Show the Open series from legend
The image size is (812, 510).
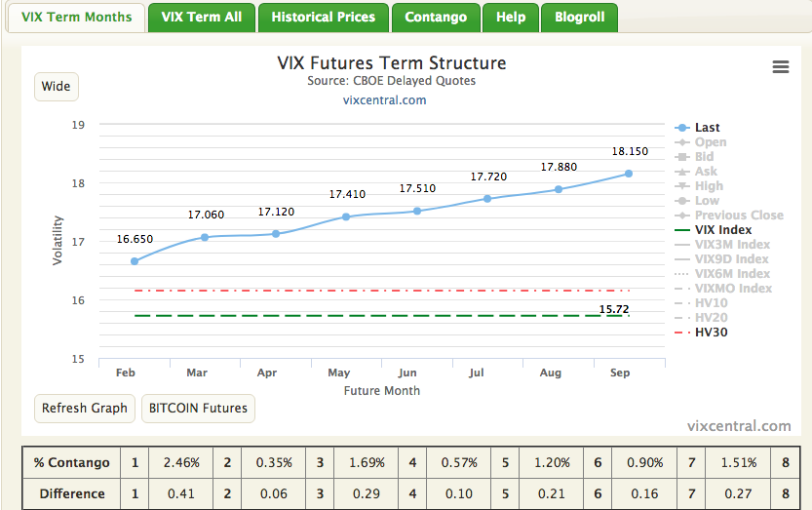point(710,142)
